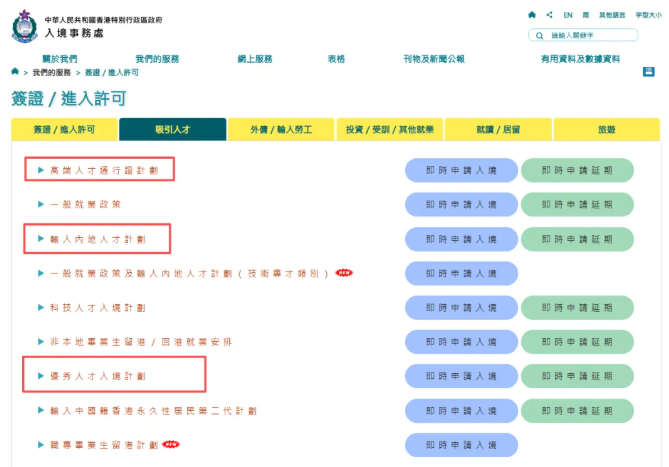Switch to Simplified Chinese 简

coord(586,15)
